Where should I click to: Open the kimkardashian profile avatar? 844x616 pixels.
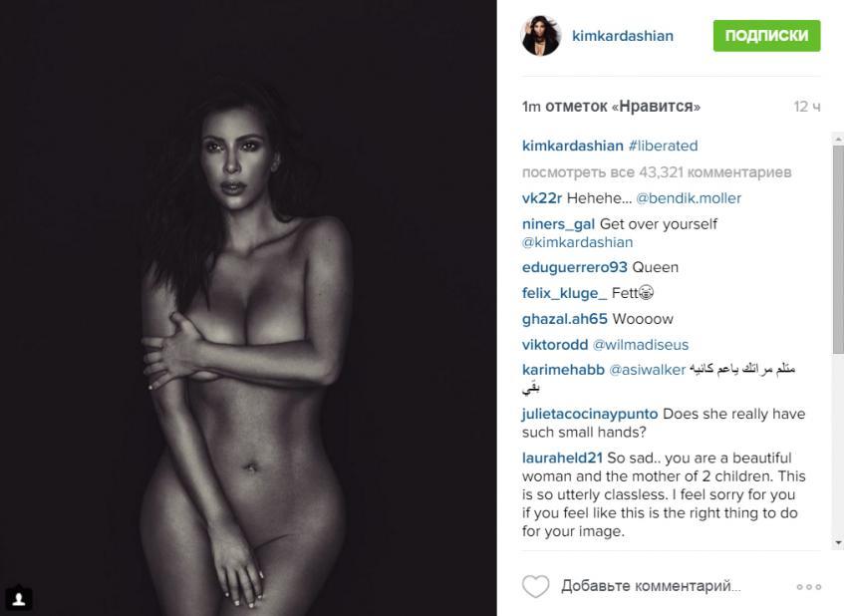tap(541, 36)
